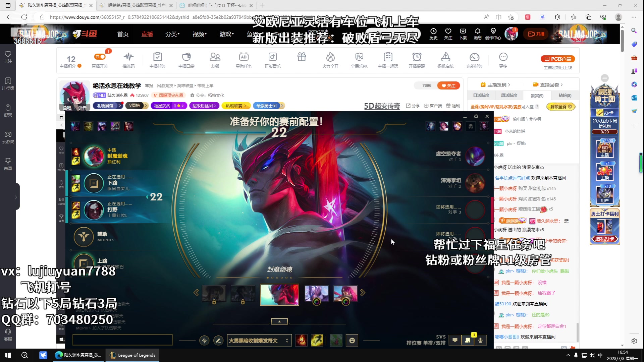644x362 pixels.
Task: Open the 推流码 stream key icon
Action: pos(128,60)
